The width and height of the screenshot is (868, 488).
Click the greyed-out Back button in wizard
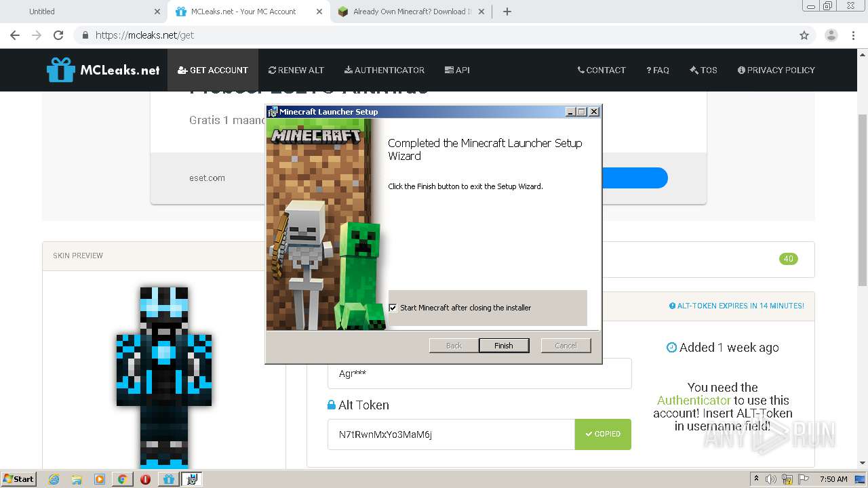454,346
